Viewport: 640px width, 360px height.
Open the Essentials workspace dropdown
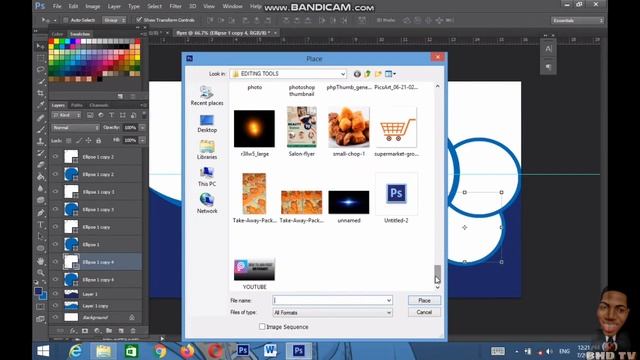coord(577,20)
